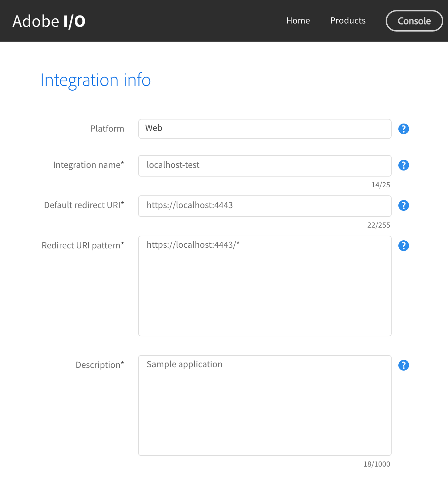Click the Default redirect URI label
448x478 pixels.
(x=84, y=205)
